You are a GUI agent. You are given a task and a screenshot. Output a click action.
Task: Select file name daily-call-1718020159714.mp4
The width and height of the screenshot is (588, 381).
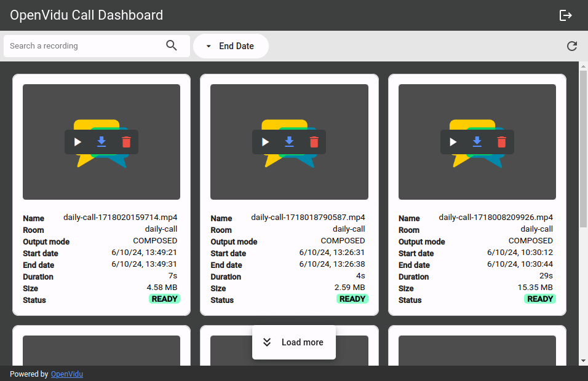pyautogui.click(x=121, y=218)
